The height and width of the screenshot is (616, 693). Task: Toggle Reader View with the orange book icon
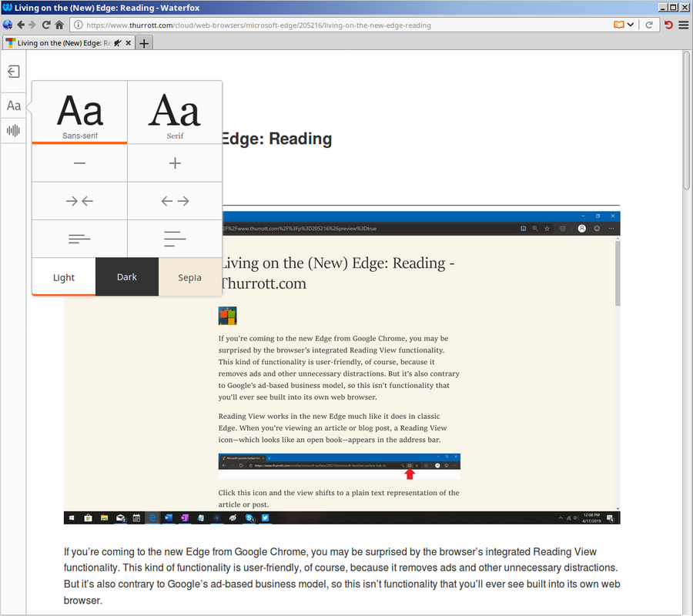coord(619,25)
